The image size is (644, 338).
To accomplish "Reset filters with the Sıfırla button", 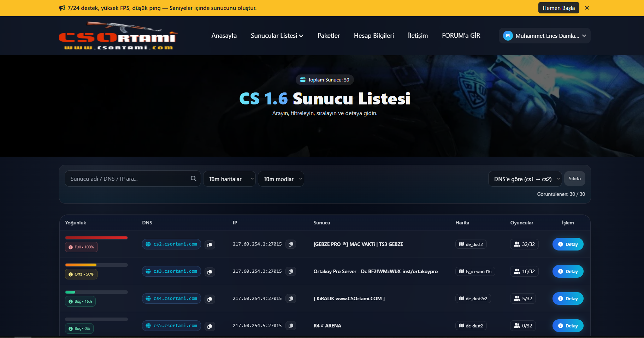I will [574, 179].
